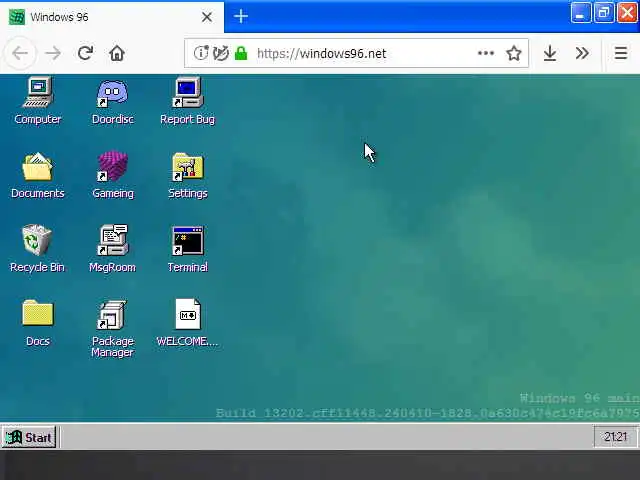Close the Windows 96 tab
Image resolution: width=640 pixels, height=480 pixels.
click(x=207, y=17)
